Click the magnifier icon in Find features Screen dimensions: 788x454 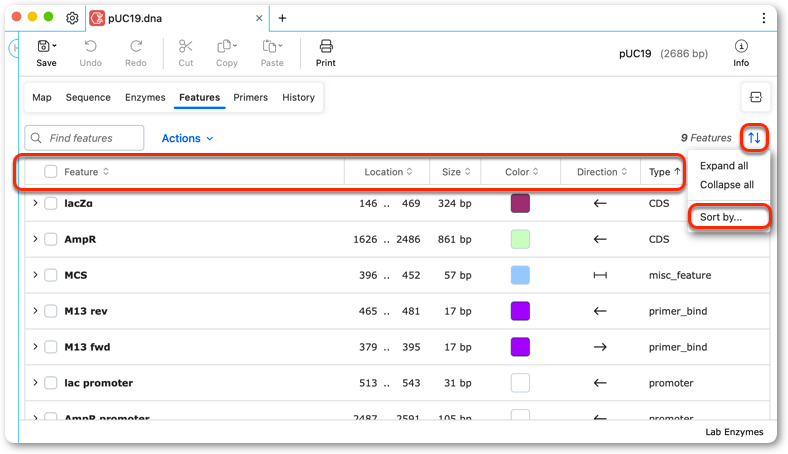(36, 138)
